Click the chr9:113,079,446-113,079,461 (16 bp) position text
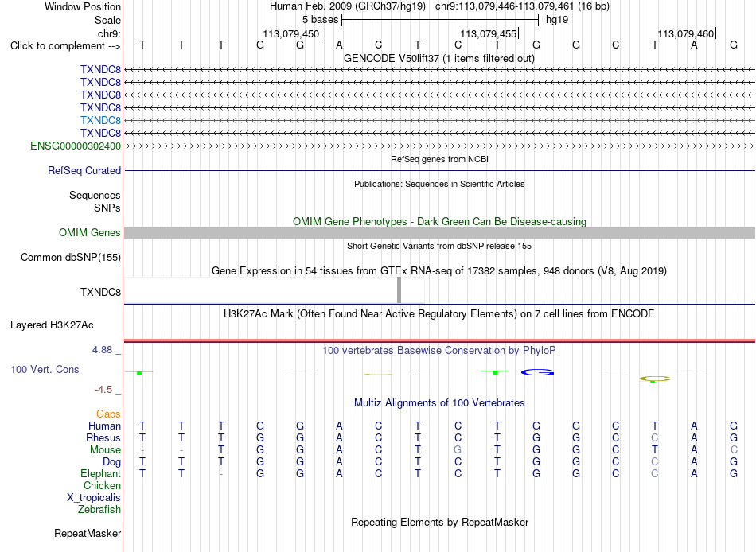The width and height of the screenshot is (756, 552). (522, 6)
